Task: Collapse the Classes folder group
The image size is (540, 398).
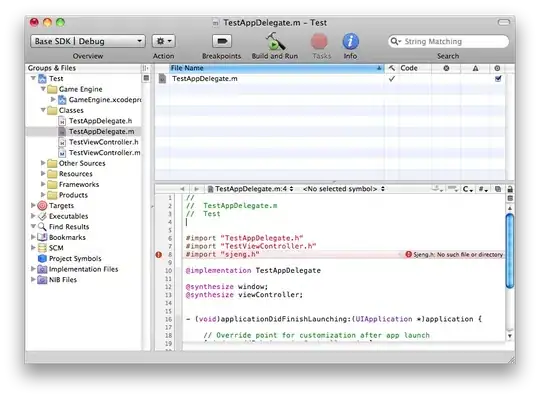Action: coord(43,110)
